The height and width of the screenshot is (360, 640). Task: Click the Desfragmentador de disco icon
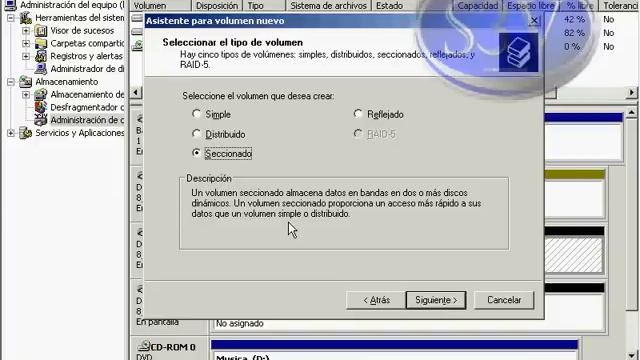click(x=41, y=107)
